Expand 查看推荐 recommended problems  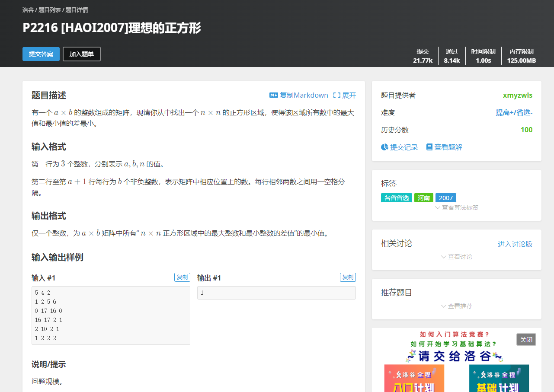(x=457, y=306)
